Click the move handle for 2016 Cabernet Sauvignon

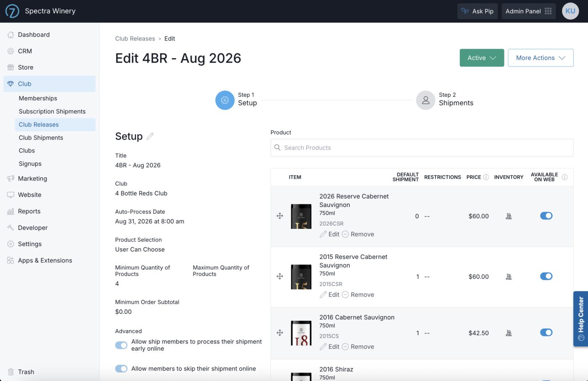coord(280,333)
